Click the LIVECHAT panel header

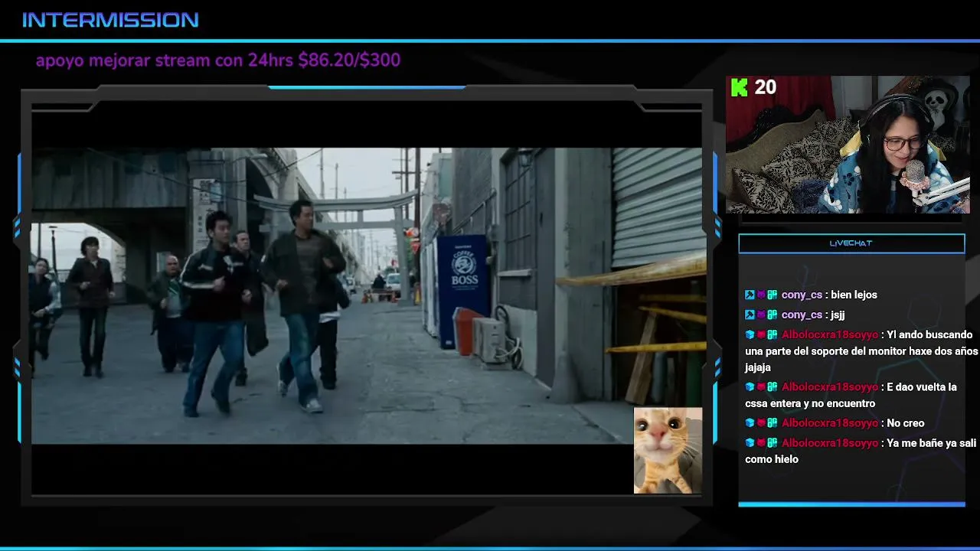pos(851,243)
